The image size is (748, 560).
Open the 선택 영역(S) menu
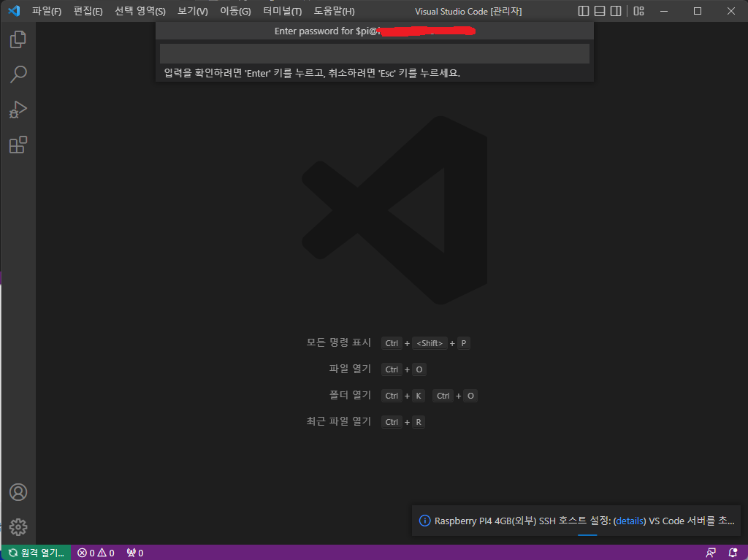pyautogui.click(x=140, y=11)
